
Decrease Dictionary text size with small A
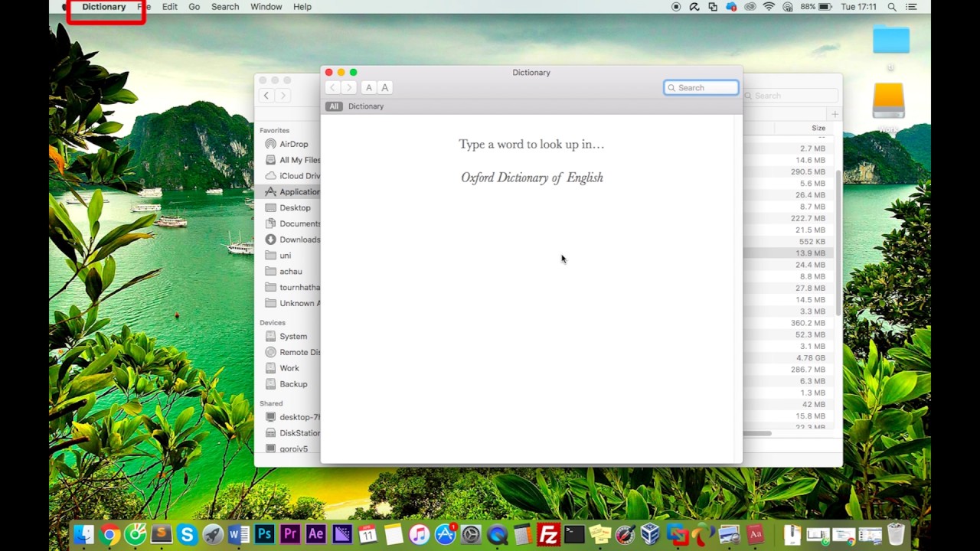(x=368, y=88)
